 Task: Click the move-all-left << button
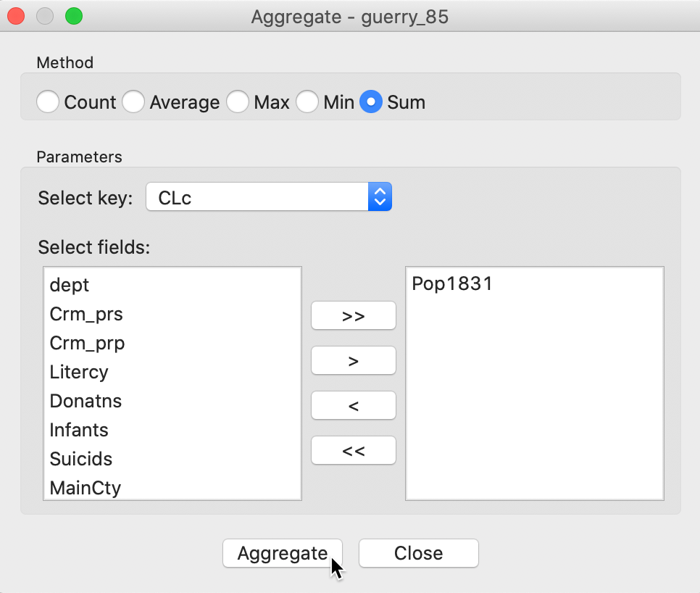click(353, 450)
